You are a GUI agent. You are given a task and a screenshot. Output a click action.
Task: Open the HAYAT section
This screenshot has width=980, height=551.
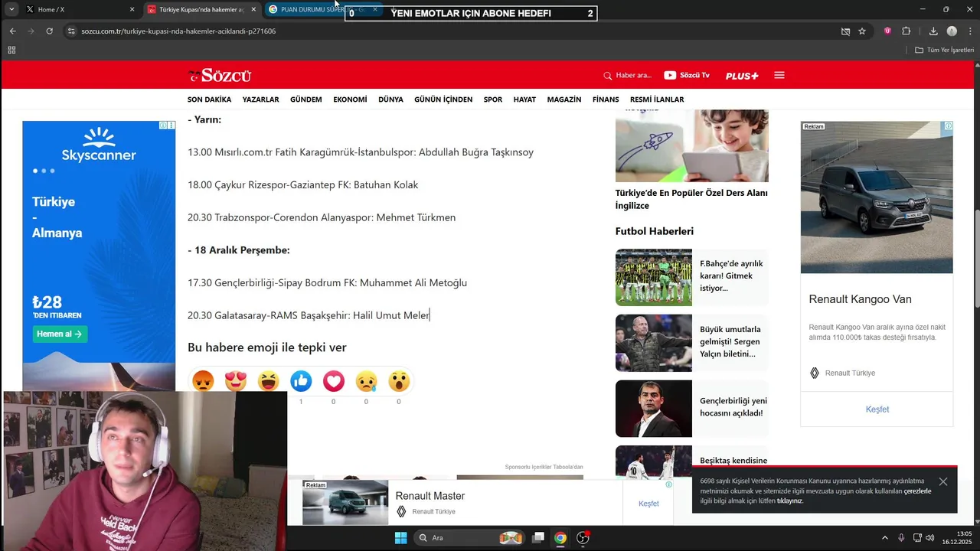[x=524, y=99]
